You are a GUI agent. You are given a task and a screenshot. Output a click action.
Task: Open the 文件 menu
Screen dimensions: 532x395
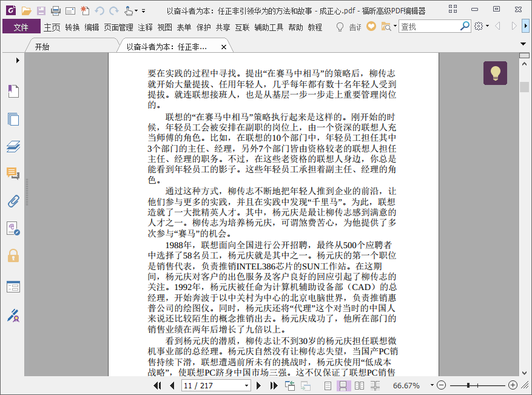[x=21, y=27]
